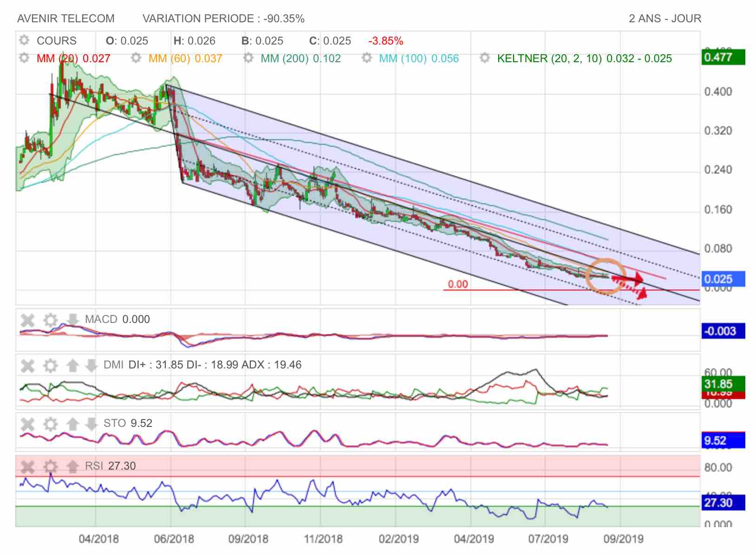This screenshot has height=555, width=756.
Task: Click the VARIATION PERIODE -90.35% text
Action: (x=223, y=19)
